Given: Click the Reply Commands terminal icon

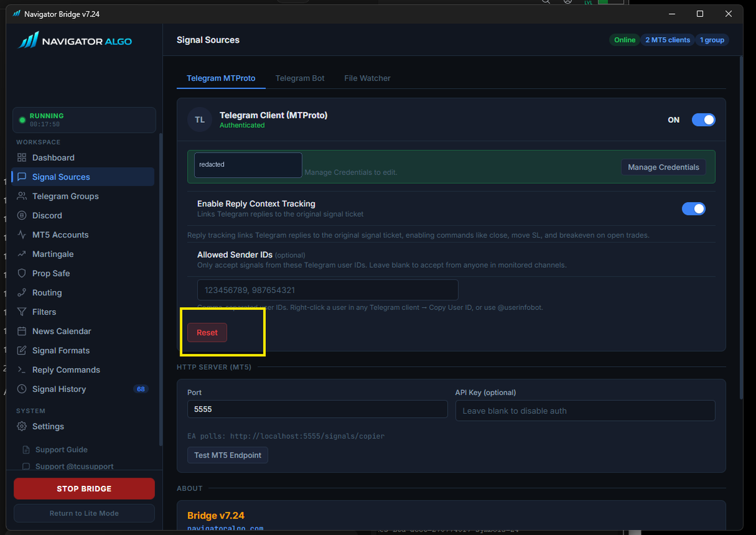Looking at the screenshot, I should pyautogui.click(x=22, y=370).
